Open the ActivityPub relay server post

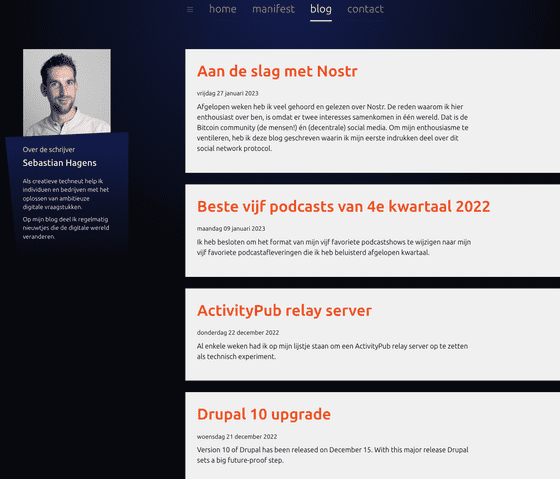pos(284,310)
